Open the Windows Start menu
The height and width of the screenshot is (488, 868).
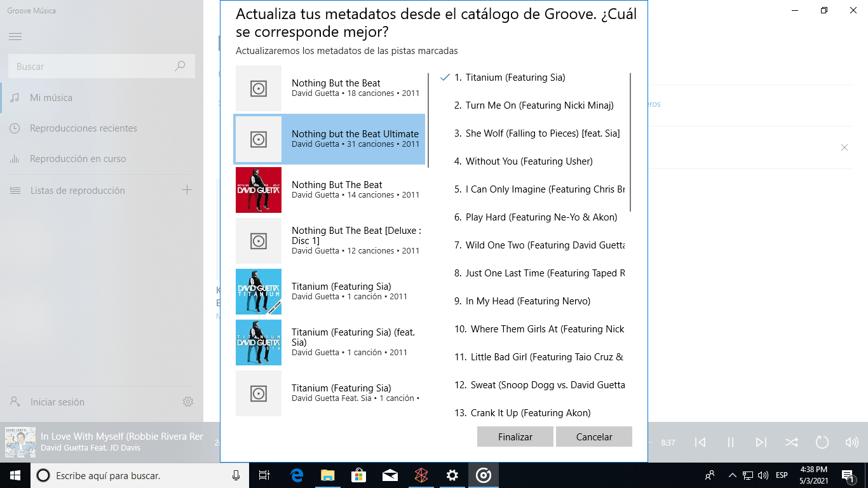[15, 475]
